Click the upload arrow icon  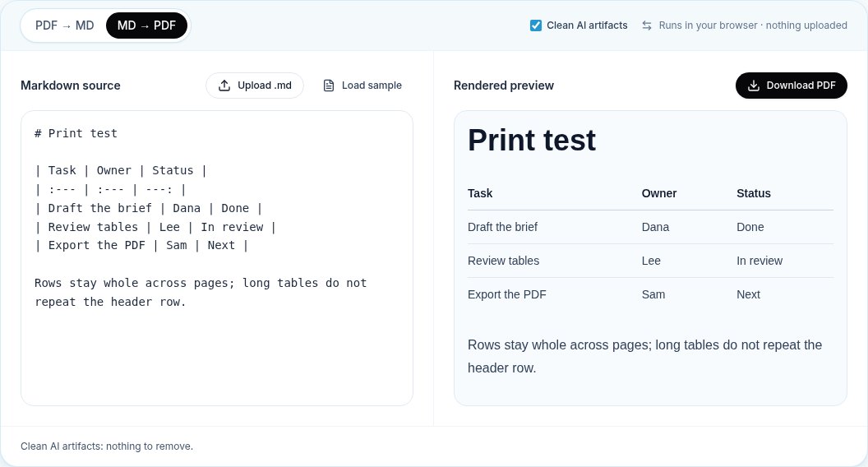pyautogui.click(x=224, y=86)
